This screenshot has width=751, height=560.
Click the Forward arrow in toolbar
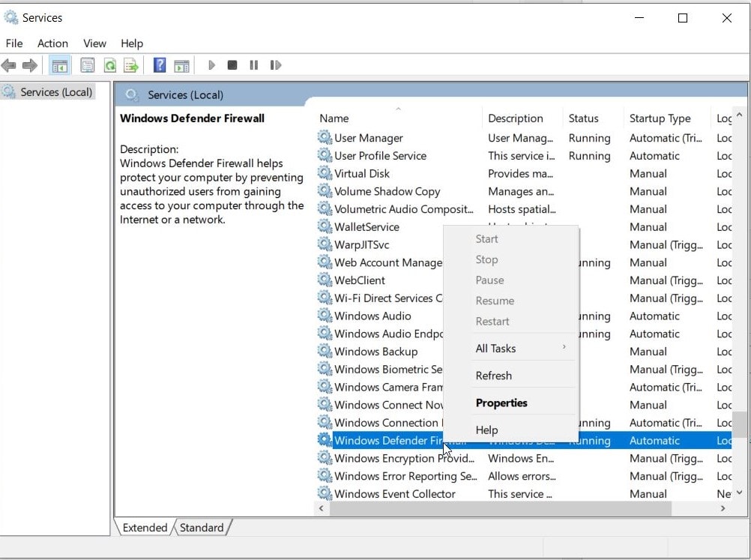[30, 65]
